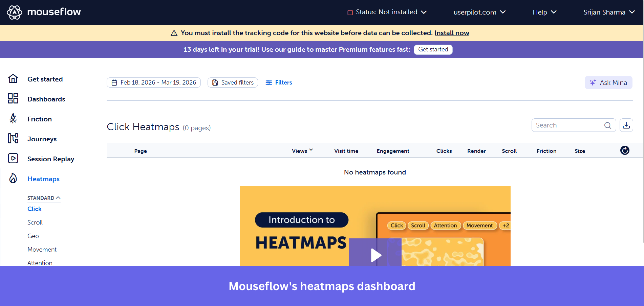Click the Saved filters disk icon

coord(215,83)
